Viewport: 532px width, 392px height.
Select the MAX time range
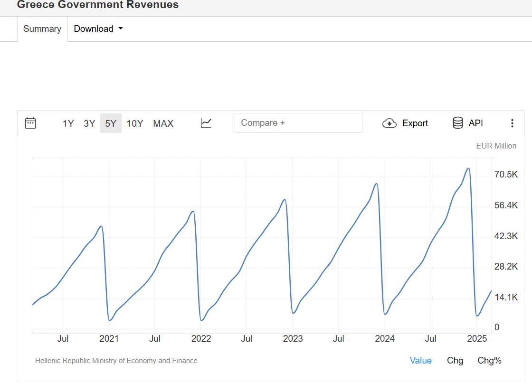[x=163, y=123]
